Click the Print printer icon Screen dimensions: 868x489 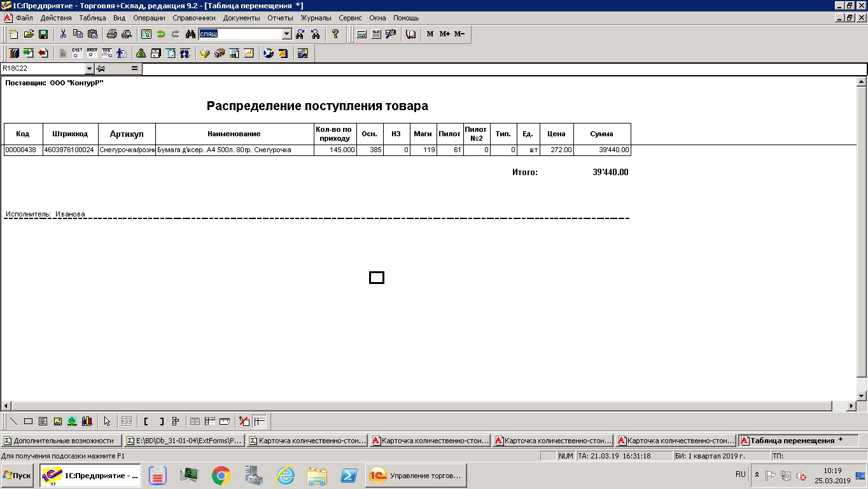(x=111, y=34)
